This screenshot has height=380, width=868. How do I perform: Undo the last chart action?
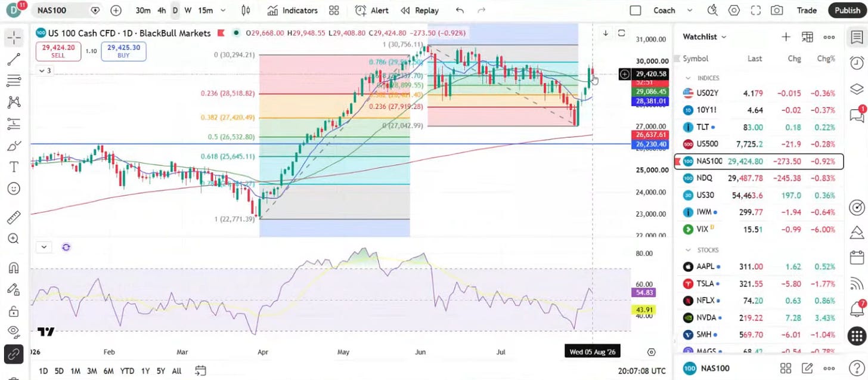pyautogui.click(x=459, y=10)
